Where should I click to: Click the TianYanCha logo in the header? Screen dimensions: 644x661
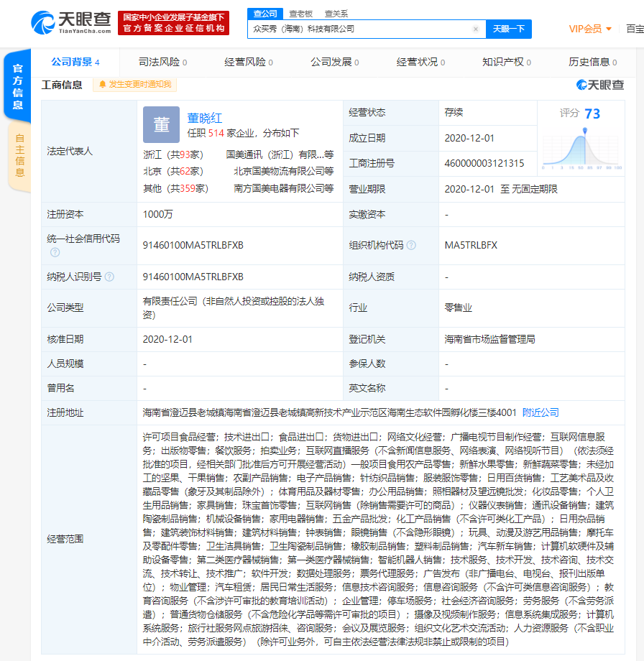[x=71, y=22]
